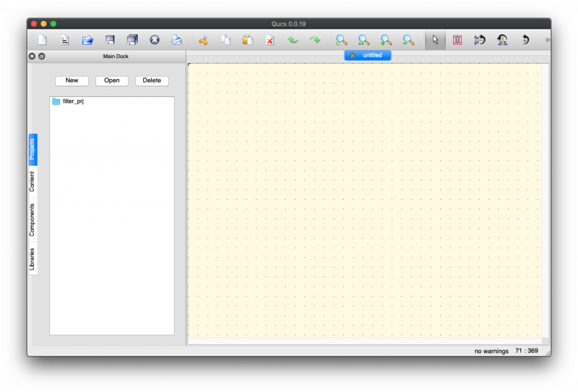578x392 pixels.
Task: Activate the select pointer tool
Action: pos(435,40)
